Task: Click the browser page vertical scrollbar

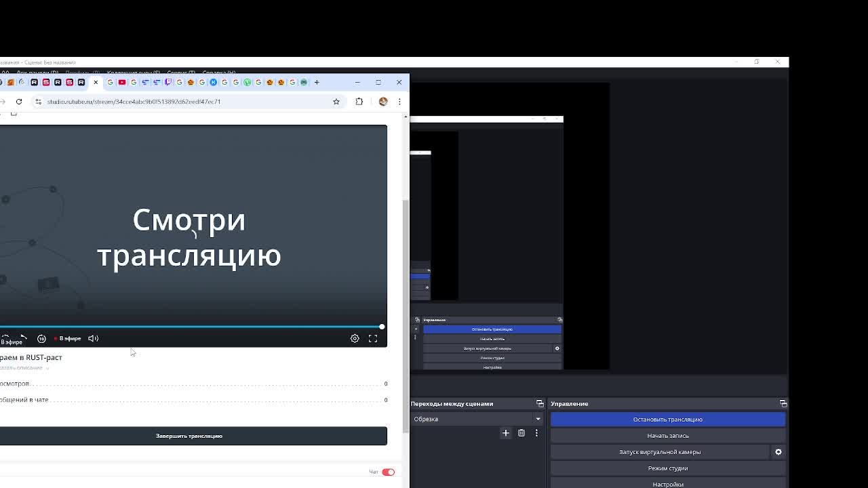Action: coord(406,315)
